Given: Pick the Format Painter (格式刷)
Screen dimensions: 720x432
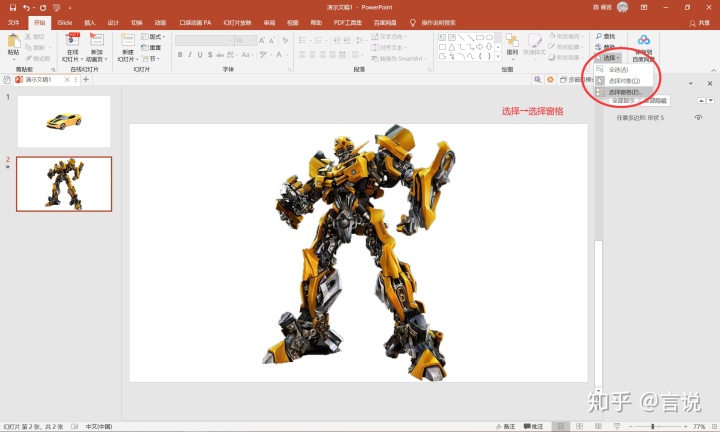Looking at the screenshot, I should pyautogui.click(x=38, y=58).
